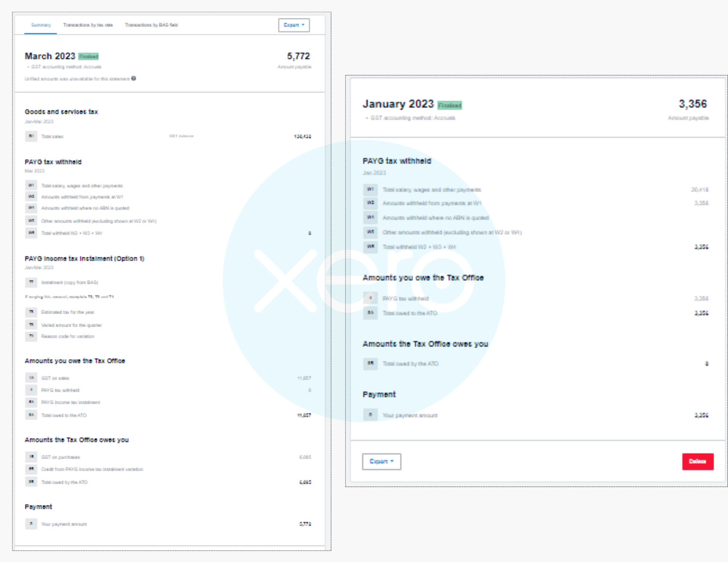
Task: Open the Export dropdown at bottom of January statement
Action: pos(381,461)
